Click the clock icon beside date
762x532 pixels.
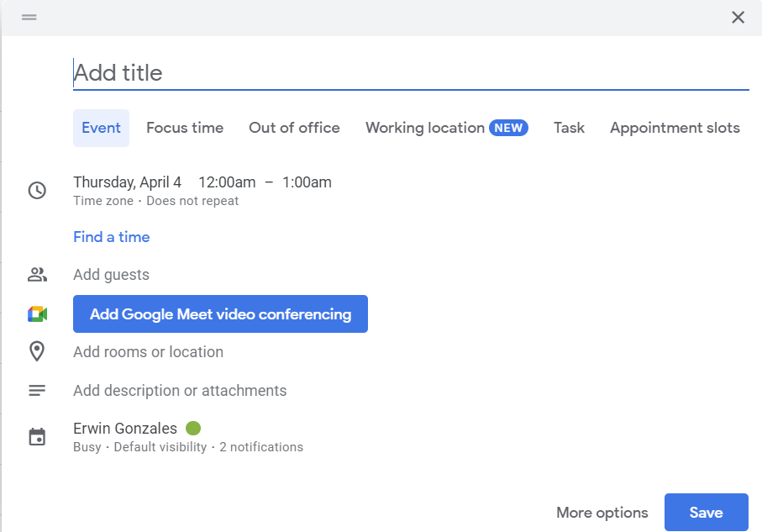(x=37, y=190)
